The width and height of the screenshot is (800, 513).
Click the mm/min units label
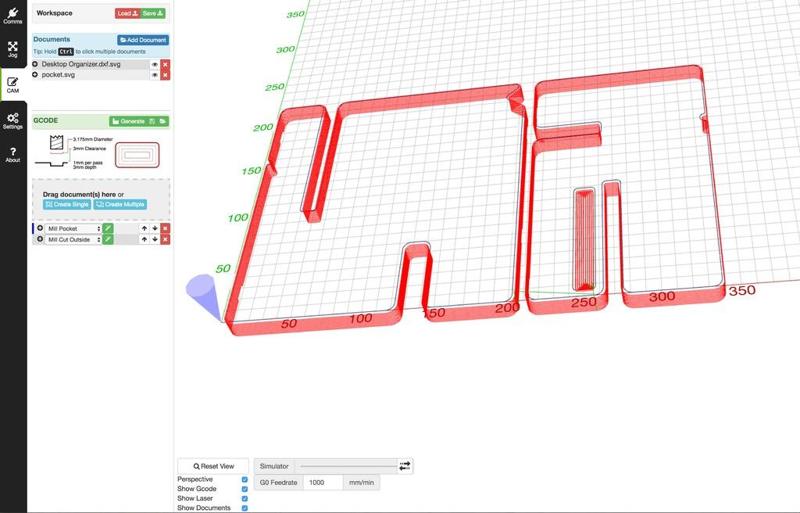(x=361, y=482)
